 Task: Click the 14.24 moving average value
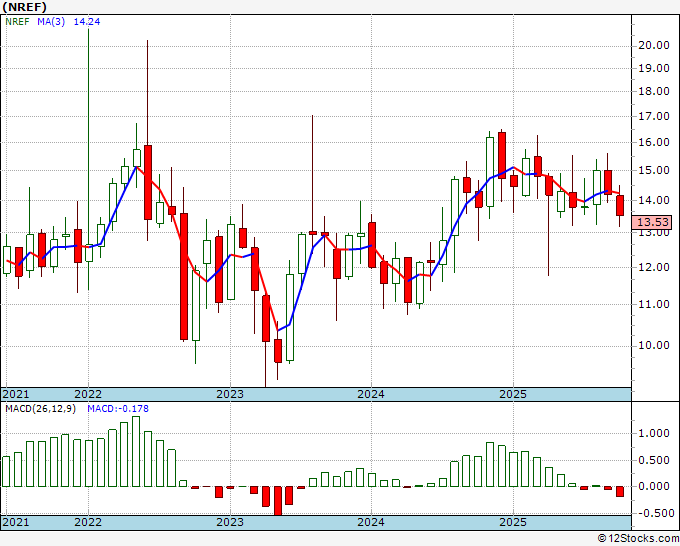[87, 22]
